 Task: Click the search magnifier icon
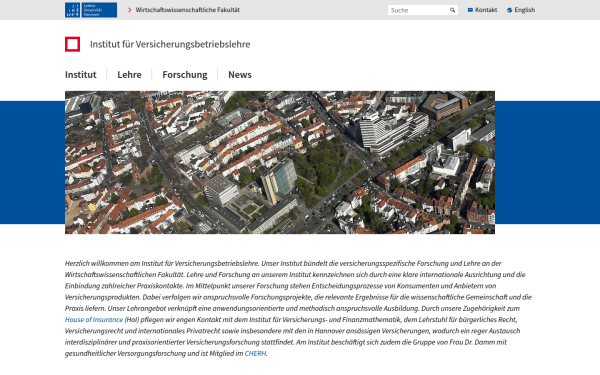point(452,10)
